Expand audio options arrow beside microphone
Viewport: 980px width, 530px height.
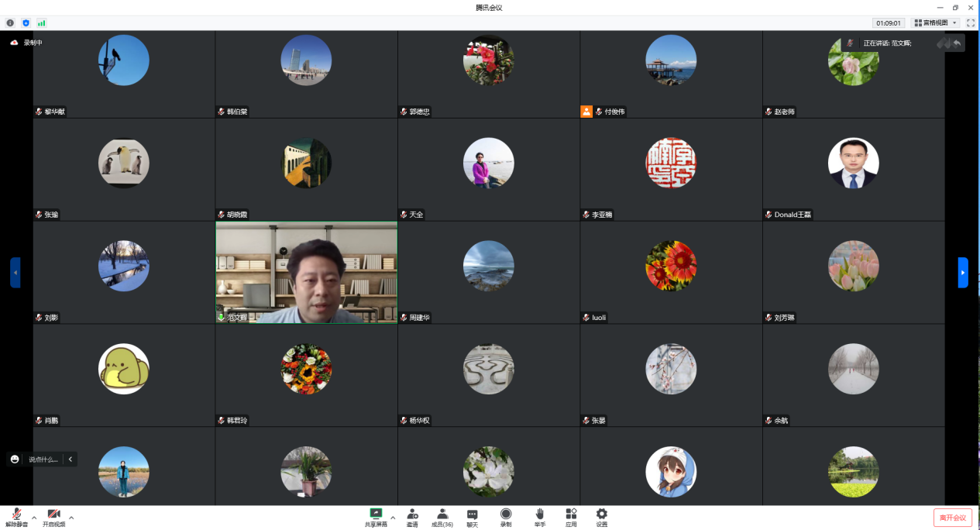34,518
